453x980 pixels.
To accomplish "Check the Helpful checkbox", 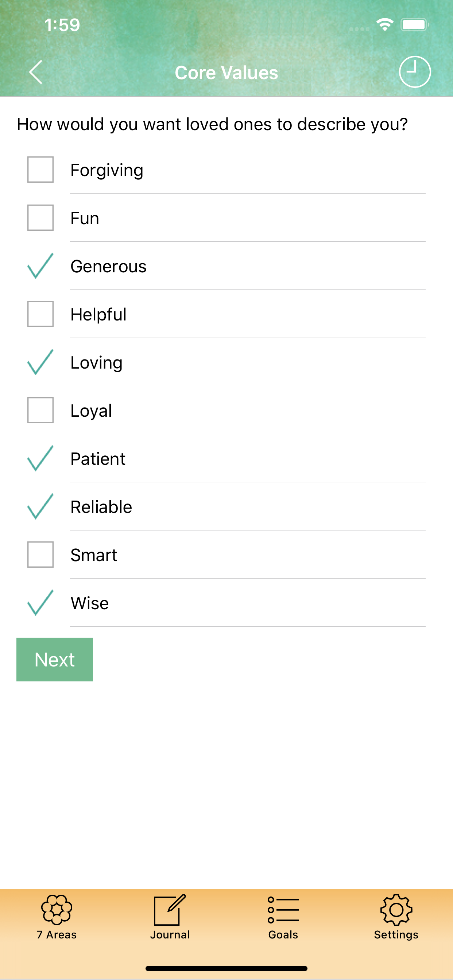I will [40, 314].
